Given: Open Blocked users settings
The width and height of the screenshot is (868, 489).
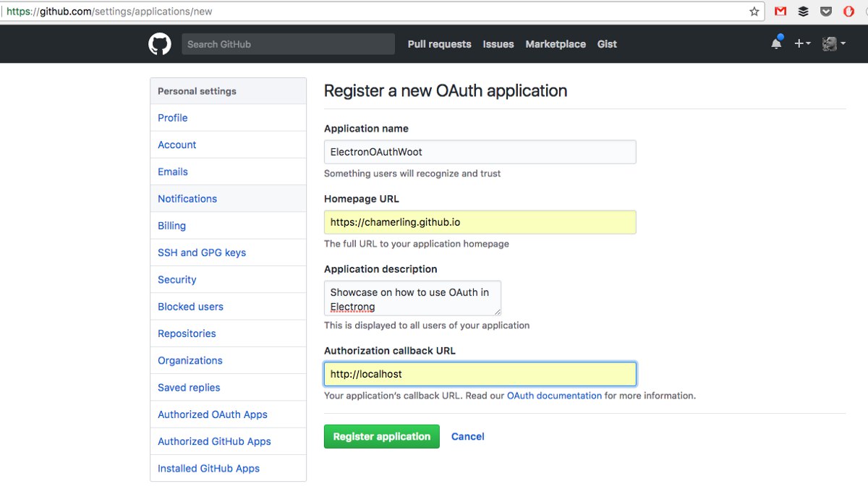Looking at the screenshot, I should 228,307.
